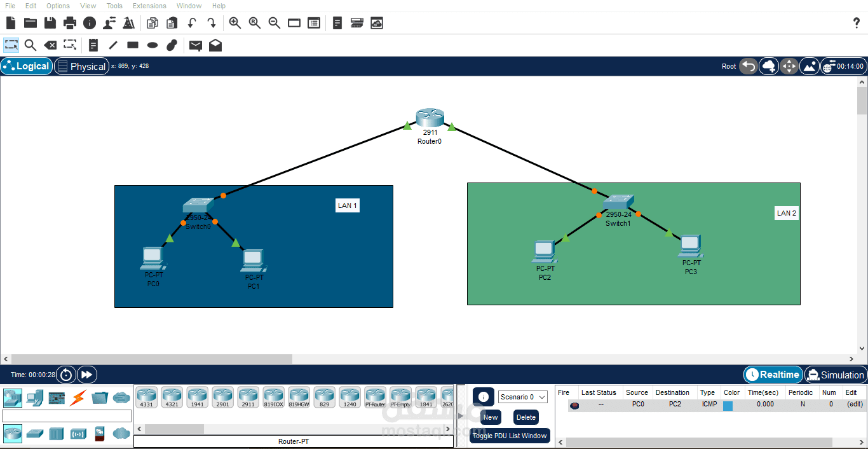
Task: Zoom out of the workspace
Action: [275, 23]
